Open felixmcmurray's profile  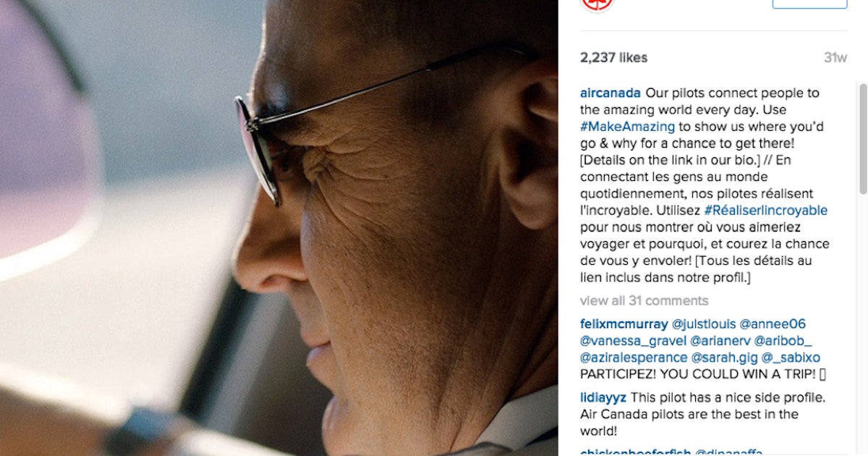tap(624, 324)
